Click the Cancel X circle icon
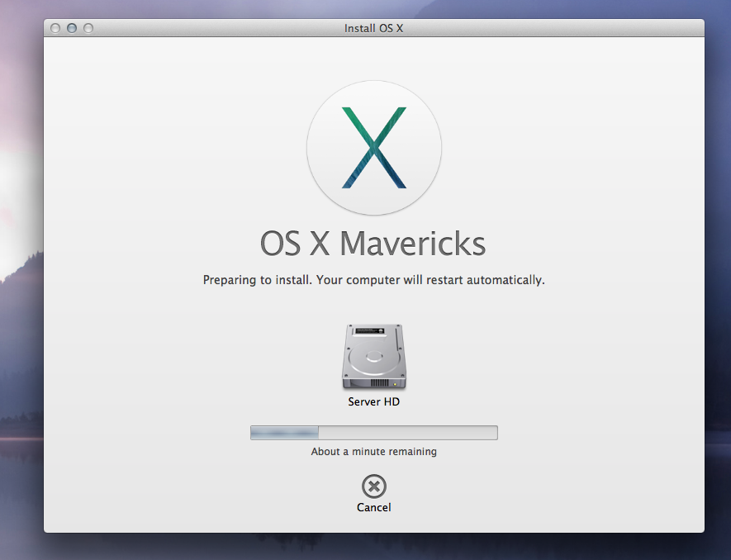This screenshot has height=560, width=731. [x=374, y=486]
